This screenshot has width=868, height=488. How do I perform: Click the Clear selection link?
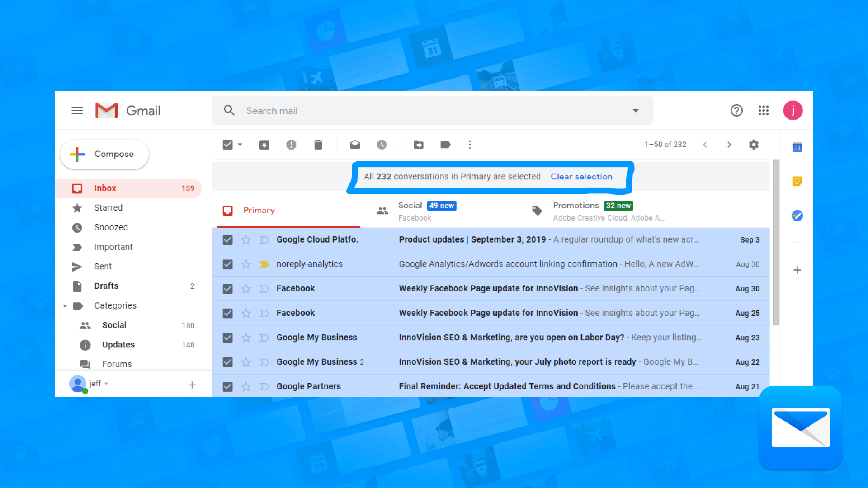581,177
